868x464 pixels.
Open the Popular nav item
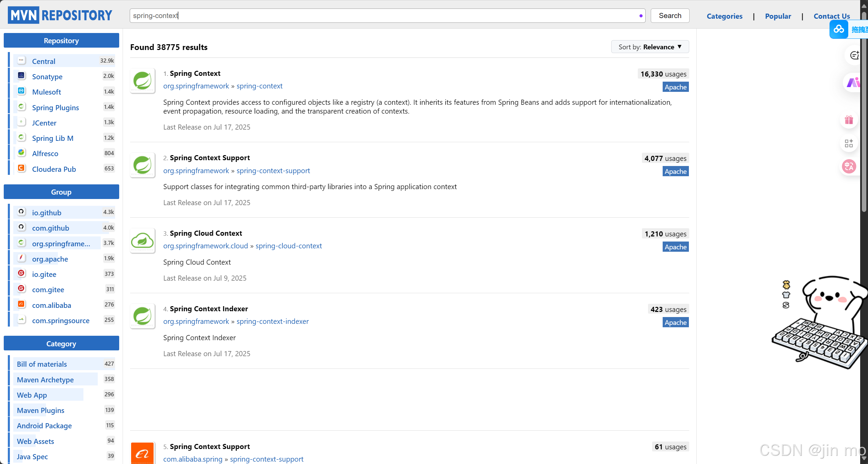(778, 16)
